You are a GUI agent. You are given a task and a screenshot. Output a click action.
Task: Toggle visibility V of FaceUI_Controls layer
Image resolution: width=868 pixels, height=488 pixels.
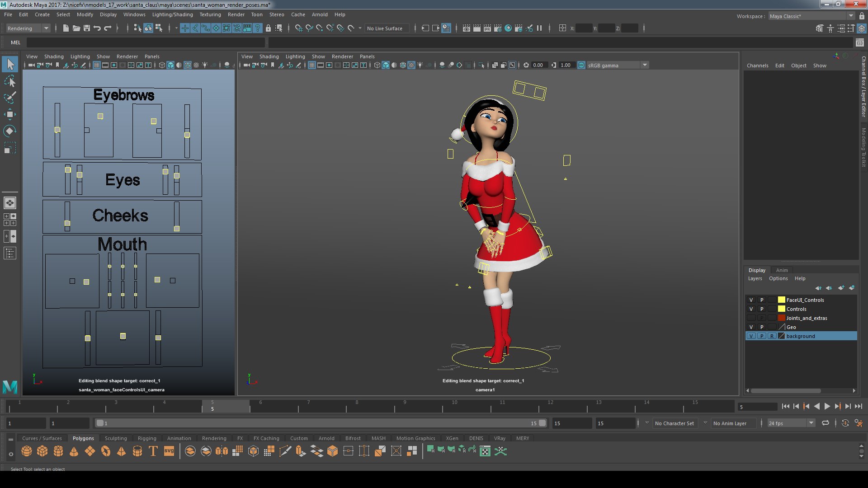(x=751, y=300)
